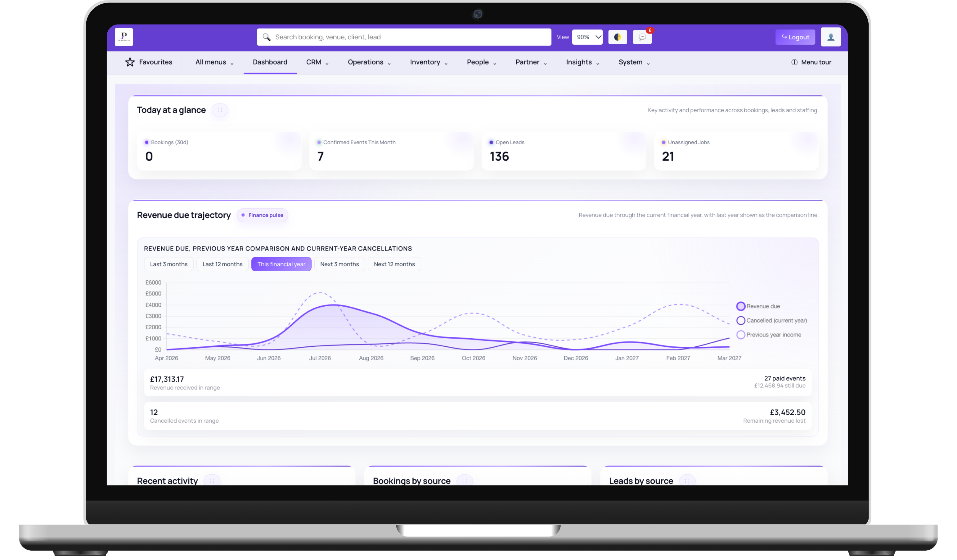Start the Menu tour

coord(811,62)
